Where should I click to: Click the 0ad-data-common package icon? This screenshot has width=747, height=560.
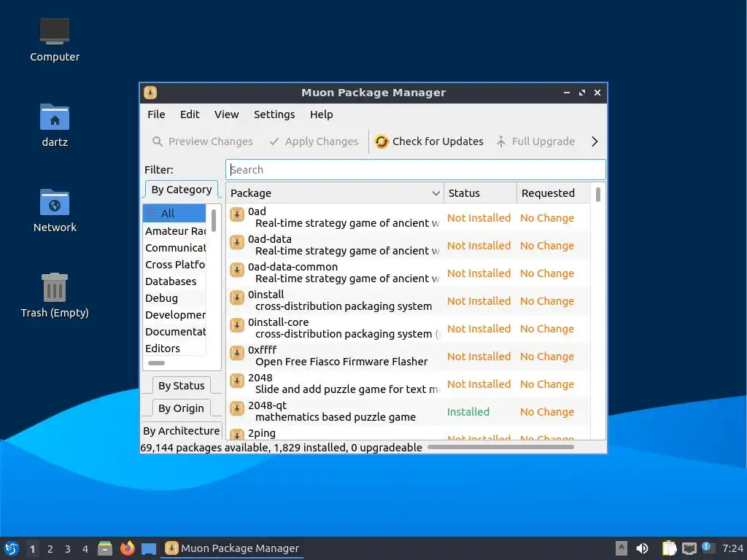click(237, 270)
